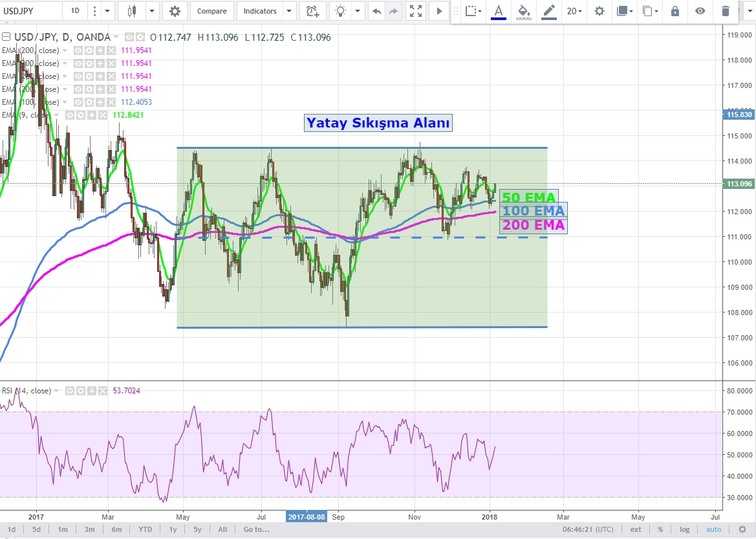Image resolution: width=756 pixels, height=539 pixels.
Task: Open chart properties gear in top toolbar
Action: click(175, 11)
